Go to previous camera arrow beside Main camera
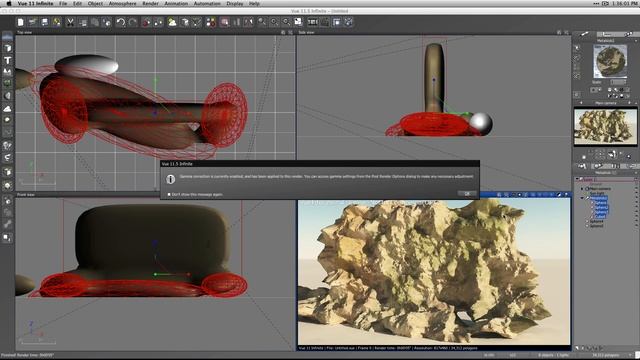This screenshot has width=640, height=360. tap(581, 103)
